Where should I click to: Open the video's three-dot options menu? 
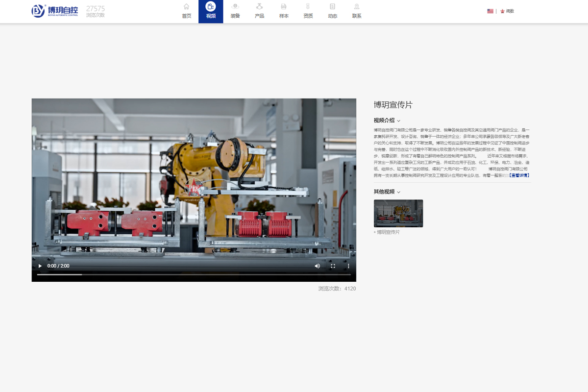348,266
